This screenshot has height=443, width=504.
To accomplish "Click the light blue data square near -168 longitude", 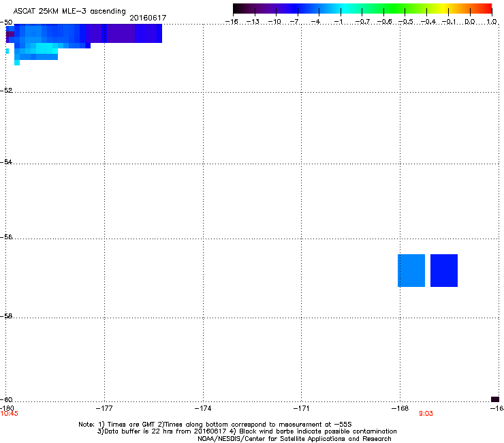I will tap(411, 271).
